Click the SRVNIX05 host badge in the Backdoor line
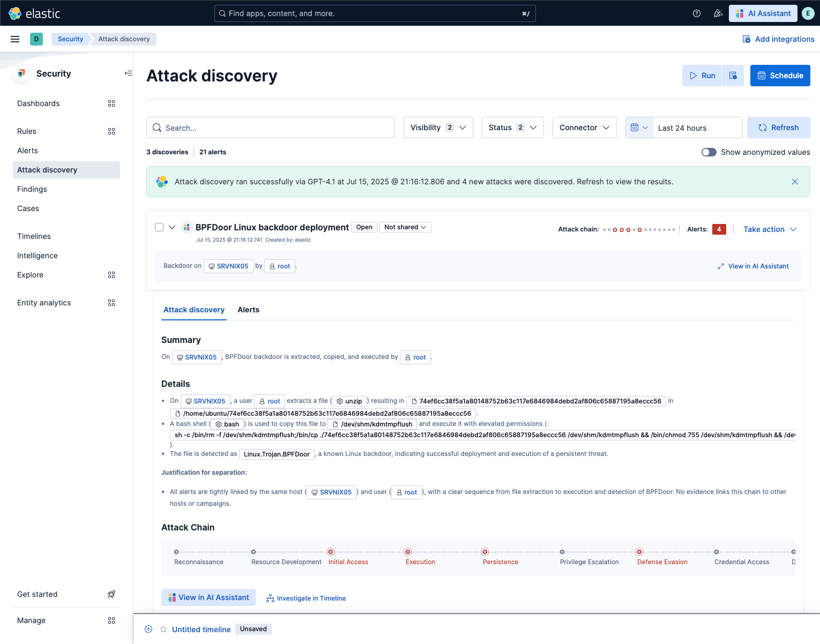 point(228,266)
